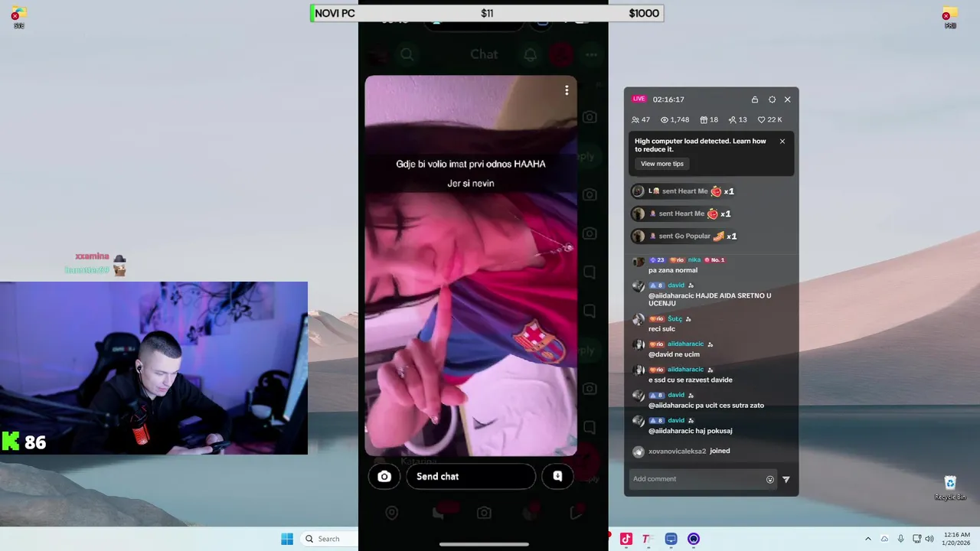Viewport: 980px width, 551px height.
Task: Click the snap video with Gdje bi volio caption
Action: pyautogui.click(x=471, y=266)
